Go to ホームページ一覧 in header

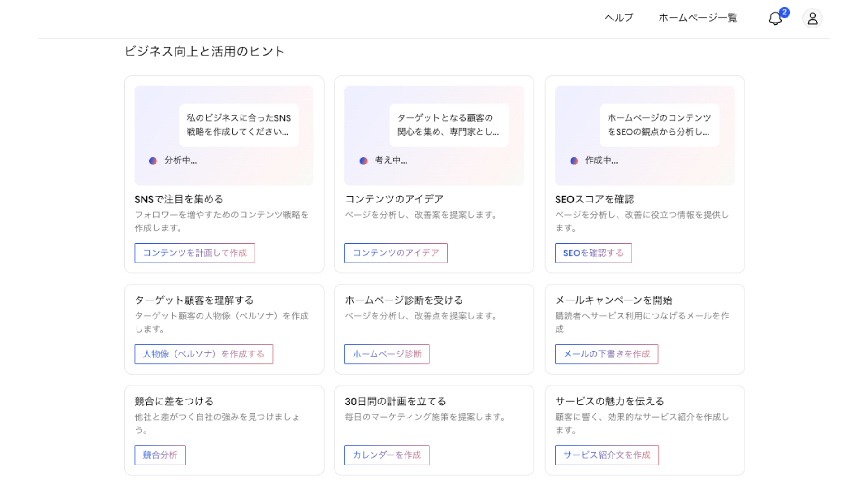[x=698, y=18]
